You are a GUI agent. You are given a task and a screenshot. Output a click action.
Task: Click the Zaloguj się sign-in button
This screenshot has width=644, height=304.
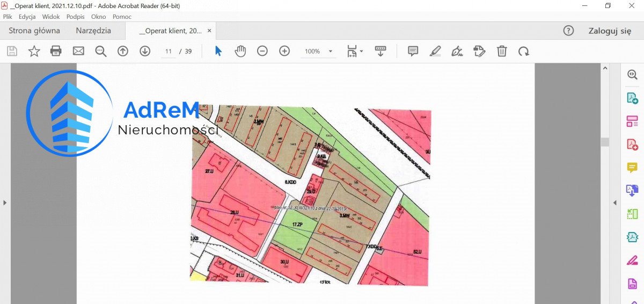[610, 31]
